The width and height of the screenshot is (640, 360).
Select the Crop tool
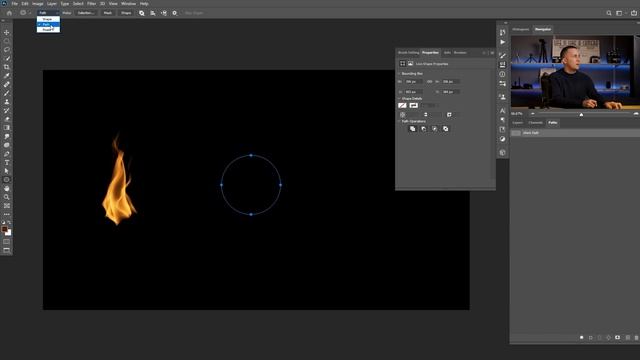[x=7, y=67]
